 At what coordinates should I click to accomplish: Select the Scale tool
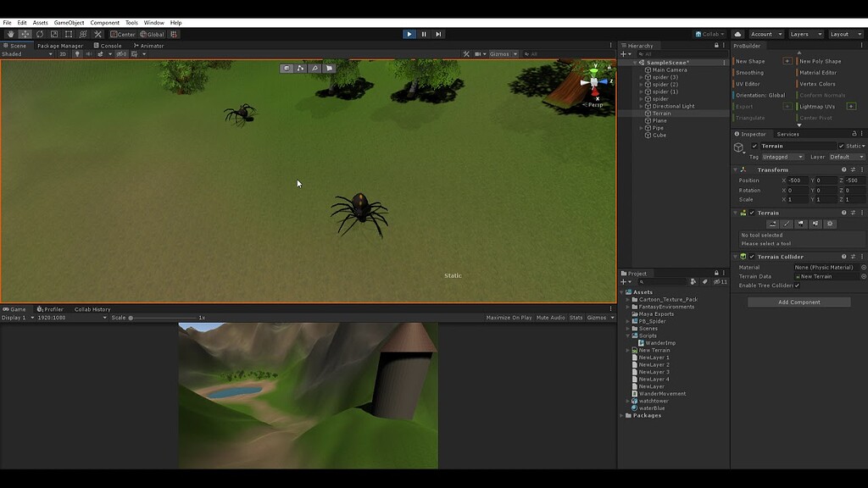click(53, 34)
